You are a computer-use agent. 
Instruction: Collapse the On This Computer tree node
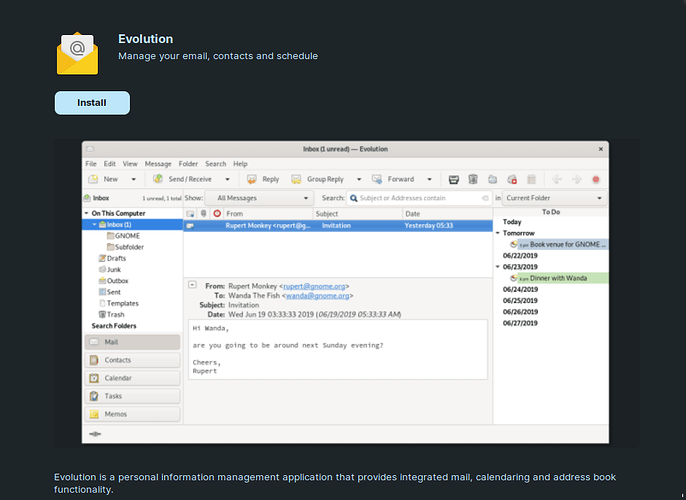click(86, 213)
